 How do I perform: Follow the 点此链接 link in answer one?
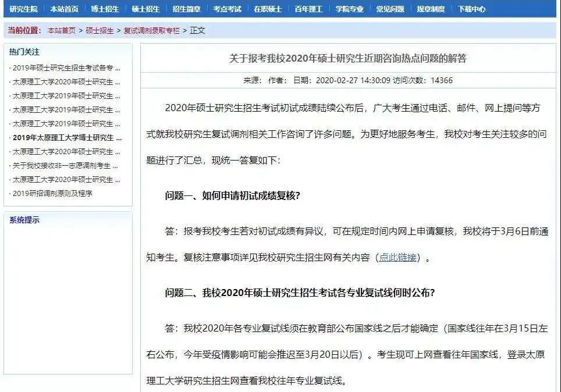[x=398, y=258]
